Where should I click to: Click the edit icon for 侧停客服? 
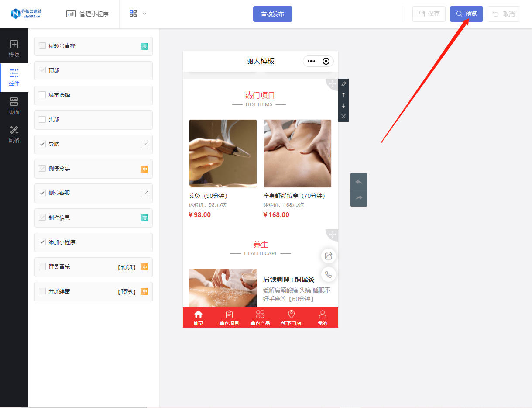click(x=145, y=193)
